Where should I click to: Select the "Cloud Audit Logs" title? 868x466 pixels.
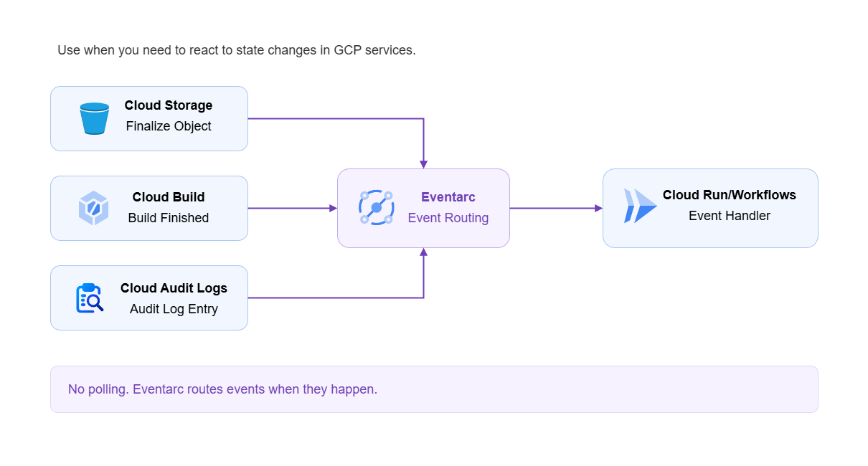[174, 288]
